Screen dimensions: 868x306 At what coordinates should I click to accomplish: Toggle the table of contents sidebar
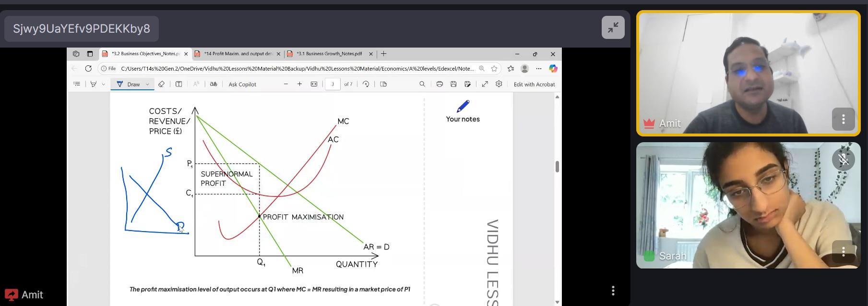pos(77,84)
